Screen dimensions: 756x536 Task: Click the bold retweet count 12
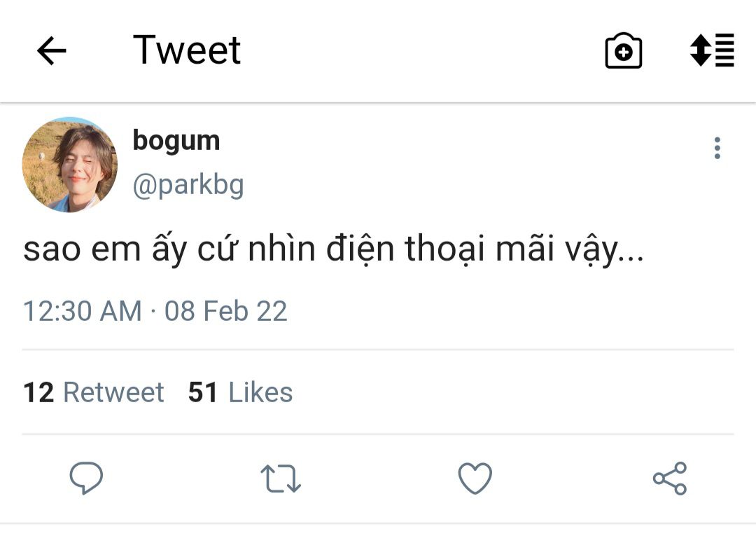click(38, 392)
